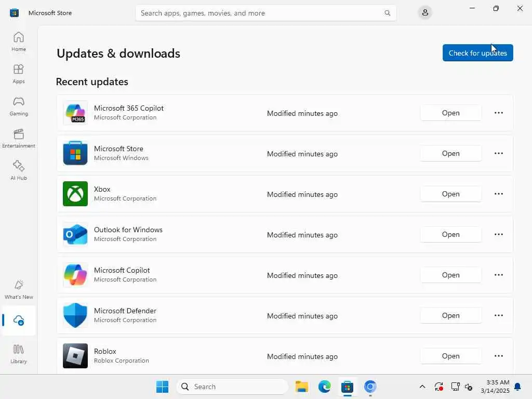Open Chrome from the taskbar

[370, 387]
